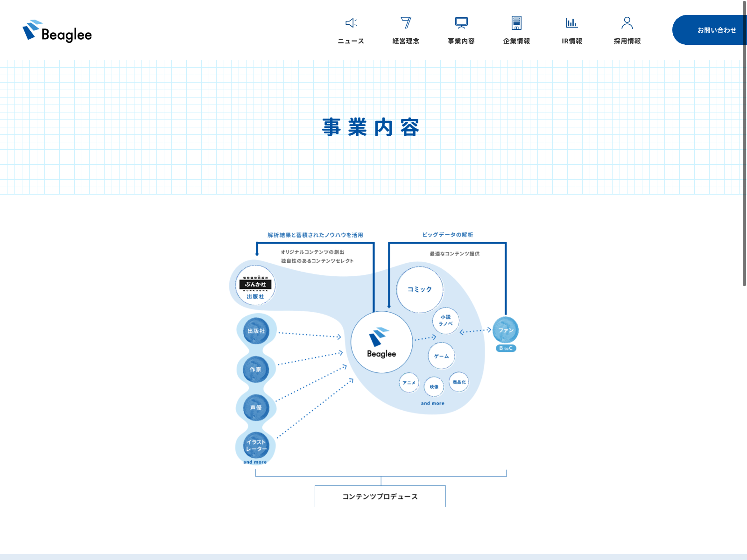Click the monitor icon above 事業内容
Viewport: 747px width, 560px height.
[461, 23]
